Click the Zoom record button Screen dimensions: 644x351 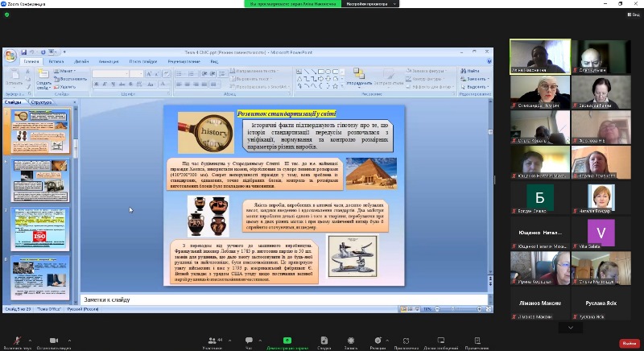coord(351,340)
